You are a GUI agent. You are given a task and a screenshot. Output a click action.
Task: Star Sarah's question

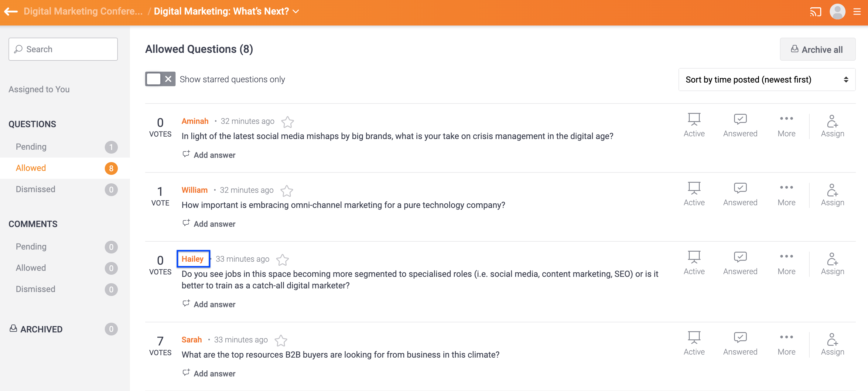click(x=281, y=341)
